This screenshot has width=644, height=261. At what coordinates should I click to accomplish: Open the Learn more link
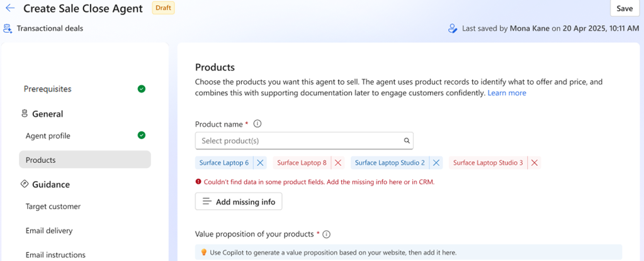click(x=507, y=93)
